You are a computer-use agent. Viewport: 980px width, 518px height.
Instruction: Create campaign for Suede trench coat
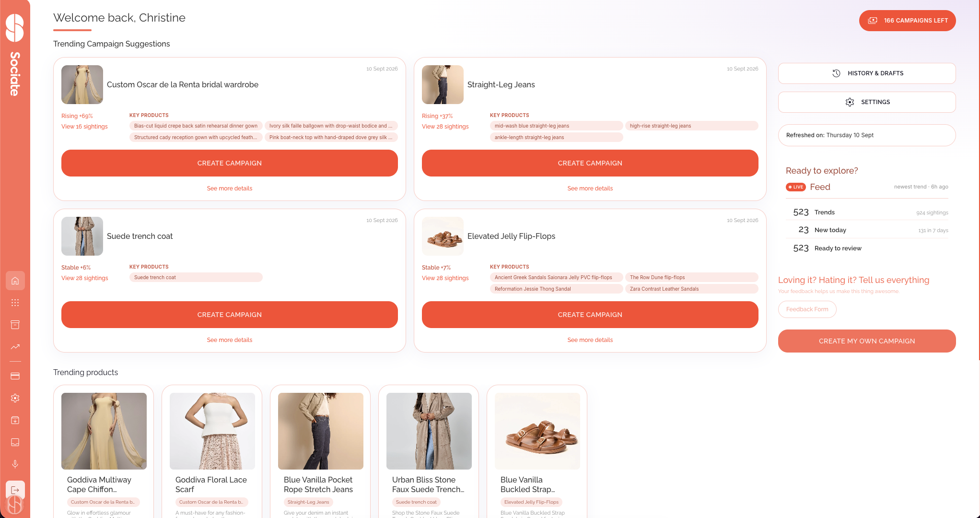(230, 315)
